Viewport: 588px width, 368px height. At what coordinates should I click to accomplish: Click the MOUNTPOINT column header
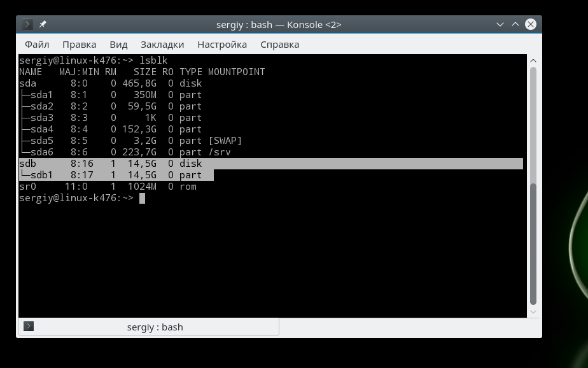coord(236,72)
